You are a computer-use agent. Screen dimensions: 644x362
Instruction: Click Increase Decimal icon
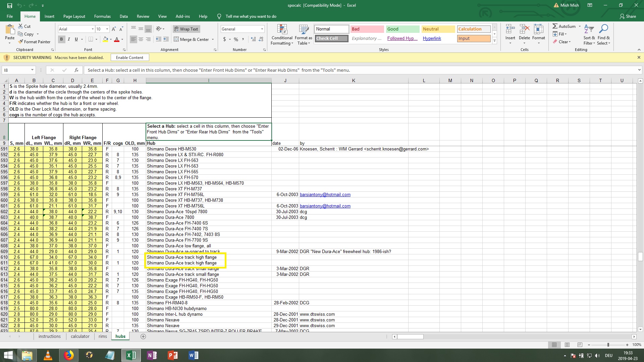(x=253, y=39)
